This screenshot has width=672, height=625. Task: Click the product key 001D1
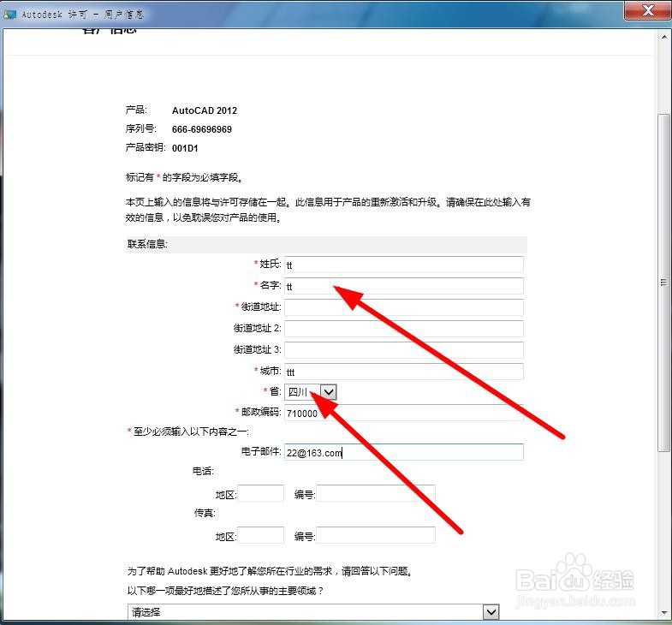tap(185, 148)
